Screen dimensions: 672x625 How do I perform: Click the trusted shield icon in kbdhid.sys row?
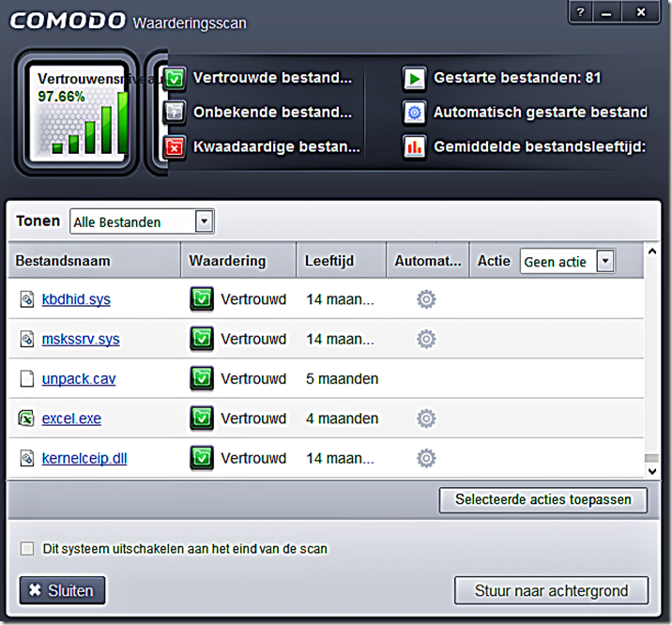(x=202, y=299)
